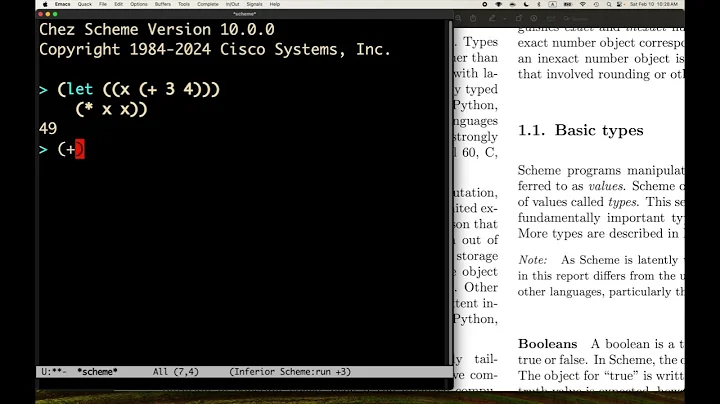Open the keyboard input source menu
The width and height of the screenshot is (720, 404).
point(553,4)
